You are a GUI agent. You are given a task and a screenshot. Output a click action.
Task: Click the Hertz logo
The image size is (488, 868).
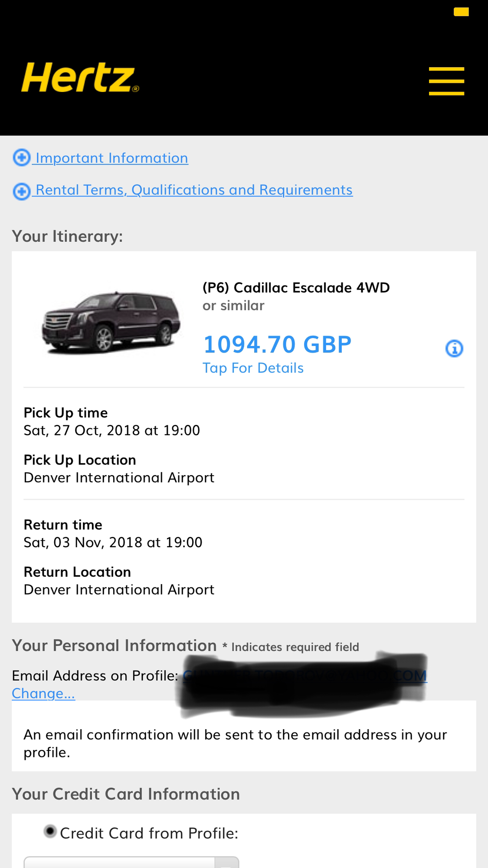(80, 78)
